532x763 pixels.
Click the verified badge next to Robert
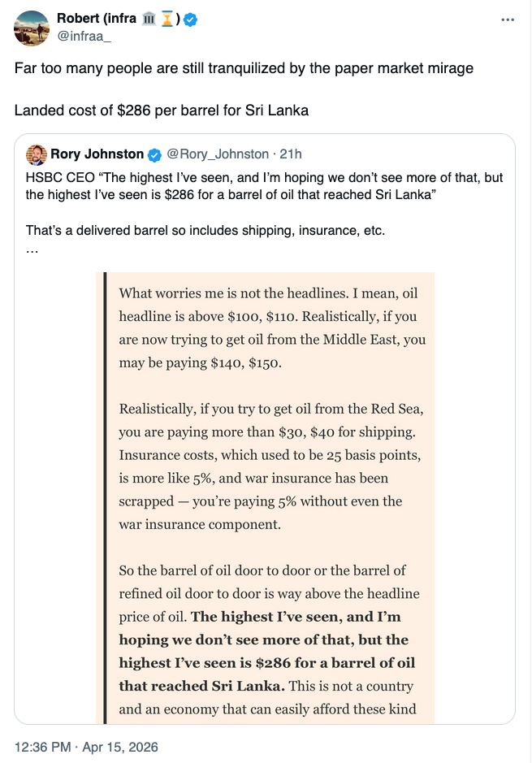191,20
